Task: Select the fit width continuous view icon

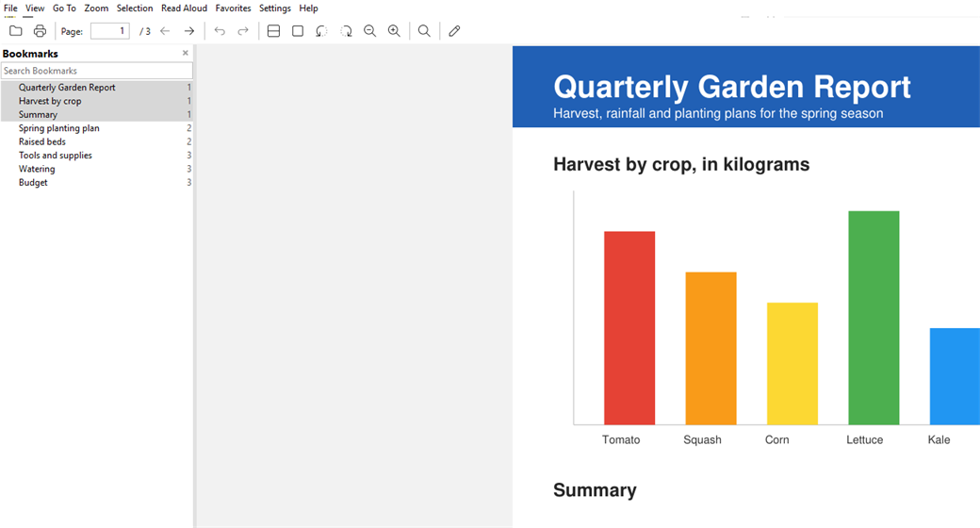Action: [273, 31]
